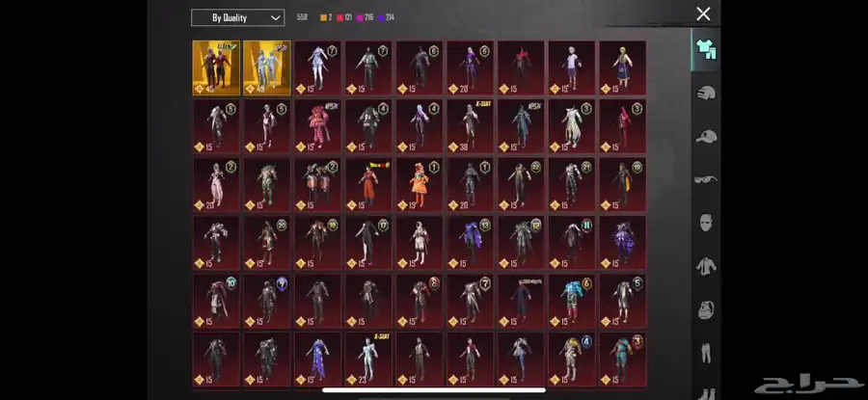This screenshot has width=868, height=400.
Task: Select the red-haired outfit with badge 3
Action: 622,126
